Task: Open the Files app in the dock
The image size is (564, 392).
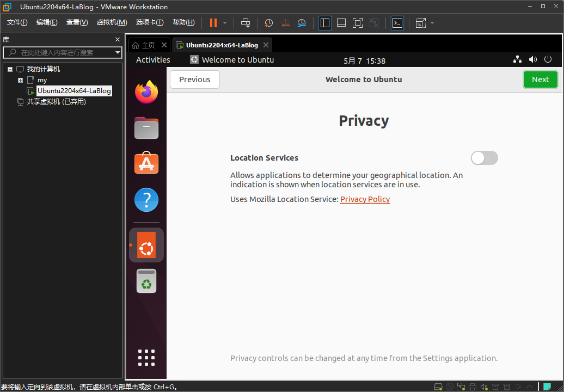Action: tap(146, 128)
